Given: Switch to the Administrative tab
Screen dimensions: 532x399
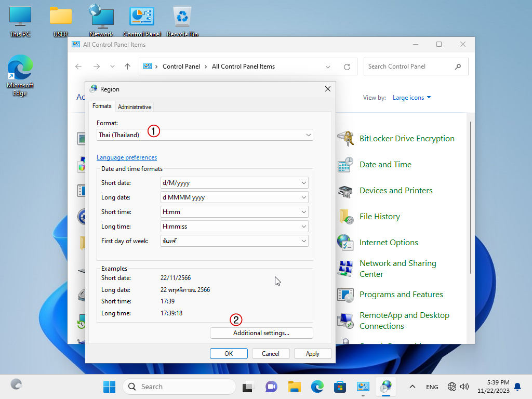Looking at the screenshot, I should coord(135,107).
